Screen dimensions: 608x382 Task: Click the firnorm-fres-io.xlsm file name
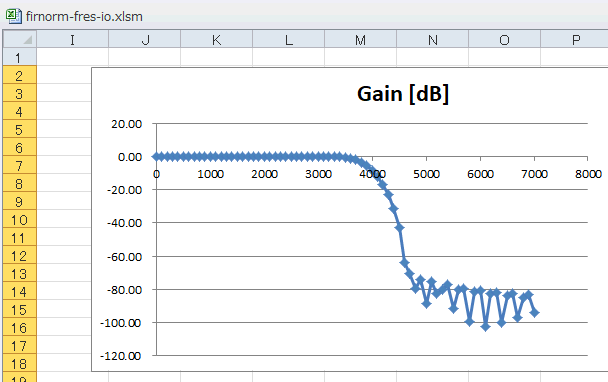tap(84, 17)
